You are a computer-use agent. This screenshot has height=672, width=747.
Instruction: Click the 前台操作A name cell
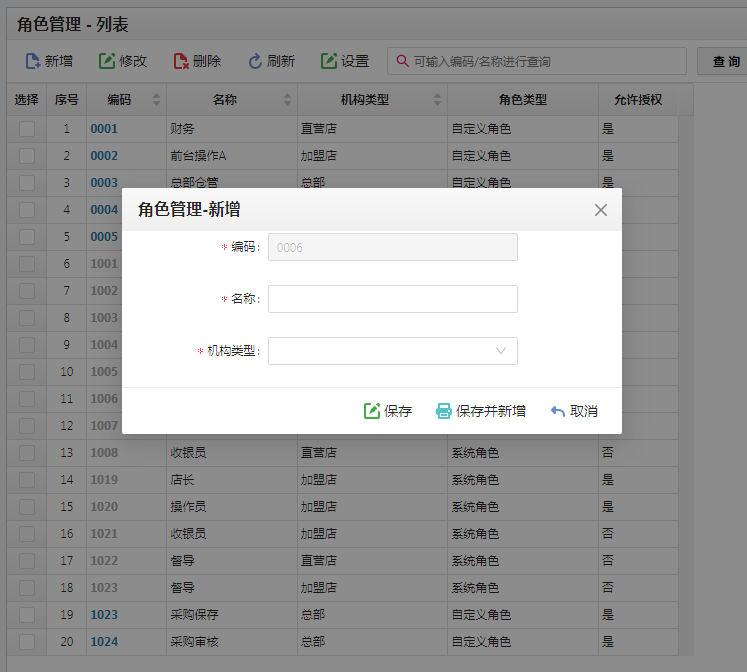pyautogui.click(x=198, y=156)
